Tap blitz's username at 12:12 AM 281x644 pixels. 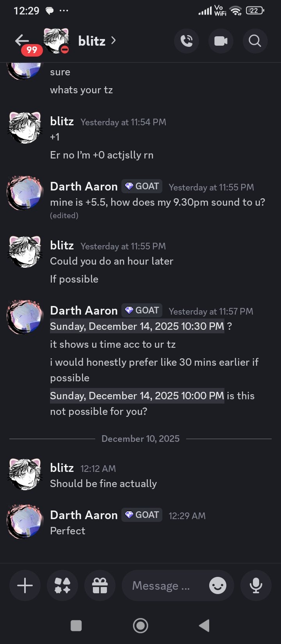tap(62, 468)
